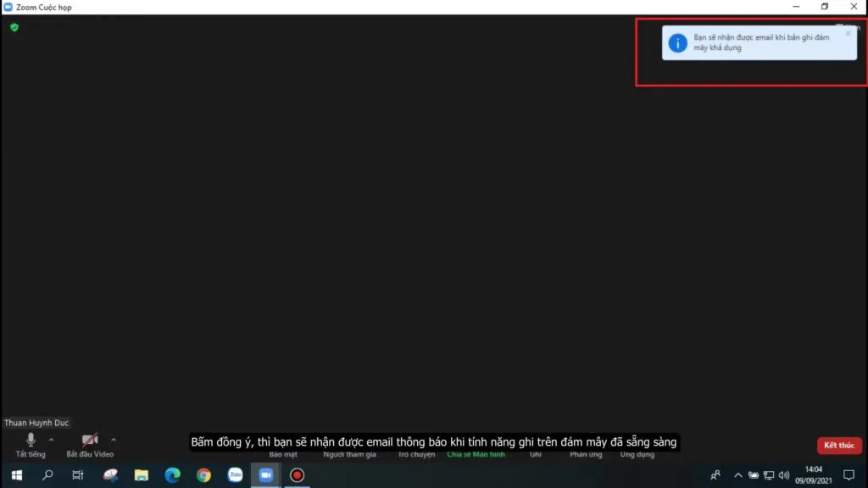Image resolution: width=868 pixels, height=488 pixels.
Task: Open microphone selection chevron menu
Action: click(x=51, y=440)
